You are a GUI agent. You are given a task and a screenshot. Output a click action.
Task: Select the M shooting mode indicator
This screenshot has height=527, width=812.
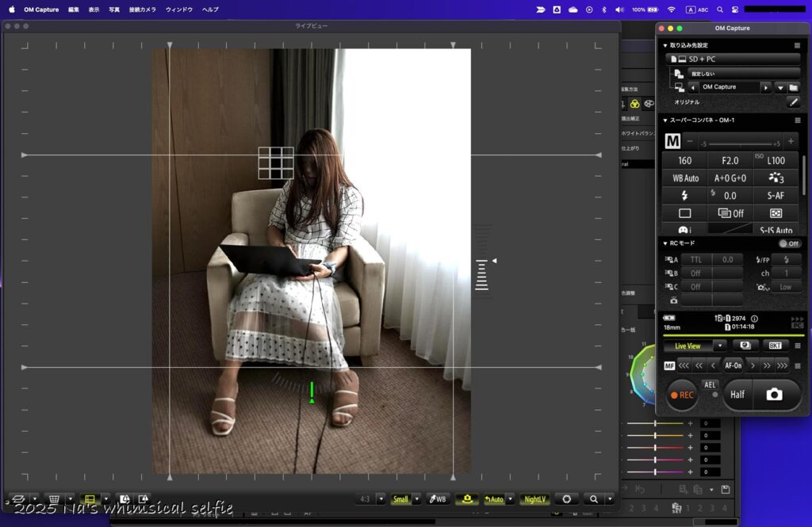click(x=672, y=141)
